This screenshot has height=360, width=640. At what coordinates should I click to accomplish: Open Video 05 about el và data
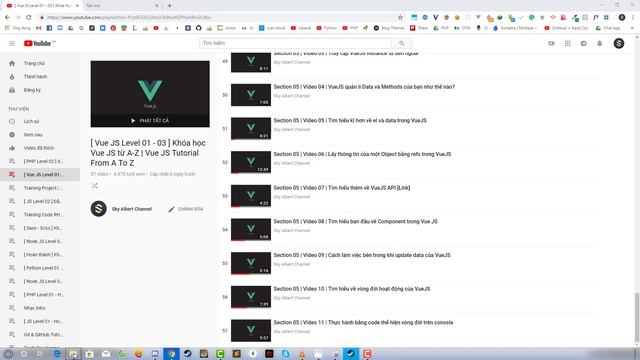(x=350, y=120)
